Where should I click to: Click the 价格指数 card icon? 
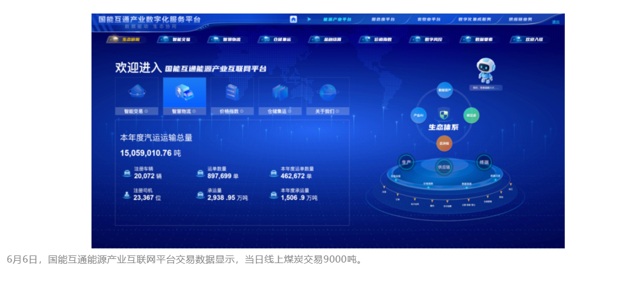point(232,92)
